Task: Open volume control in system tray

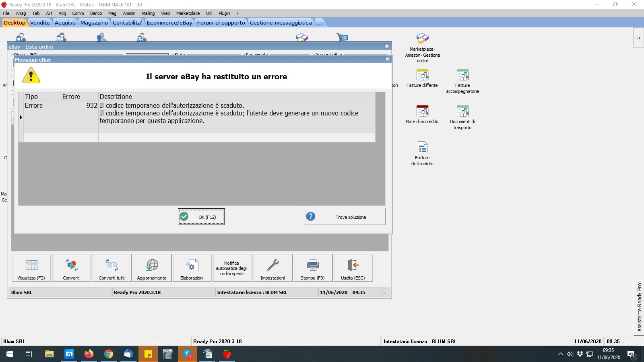Action: click(570, 354)
